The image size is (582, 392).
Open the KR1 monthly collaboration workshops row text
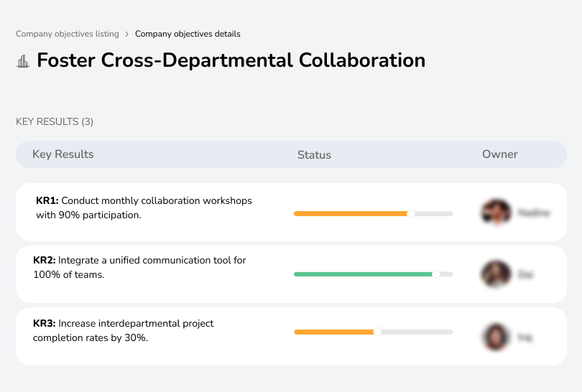click(x=144, y=207)
